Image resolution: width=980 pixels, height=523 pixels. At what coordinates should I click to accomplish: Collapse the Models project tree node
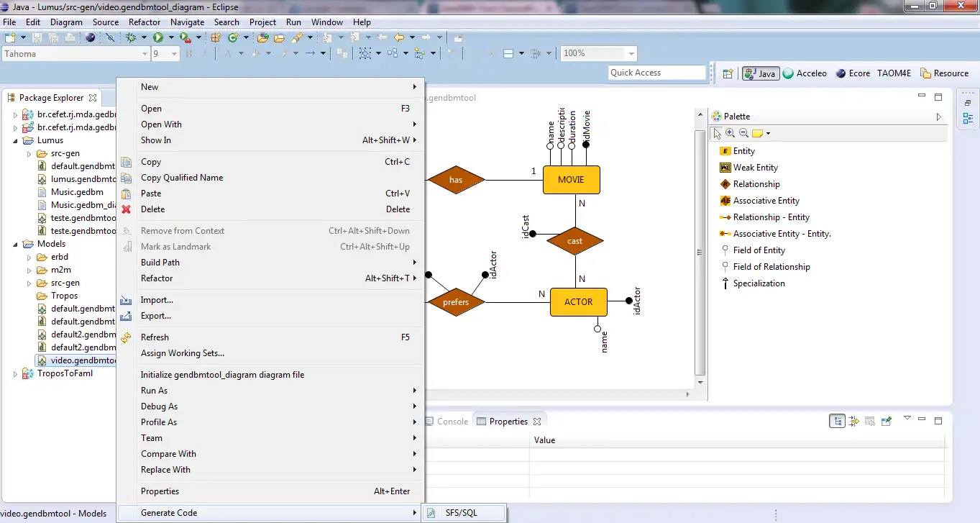click(x=16, y=244)
